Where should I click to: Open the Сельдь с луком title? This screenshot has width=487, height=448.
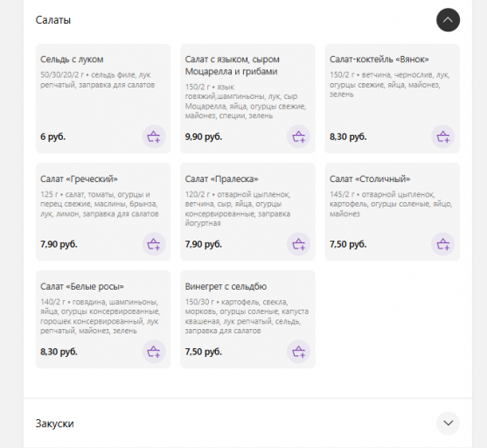(72, 59)
